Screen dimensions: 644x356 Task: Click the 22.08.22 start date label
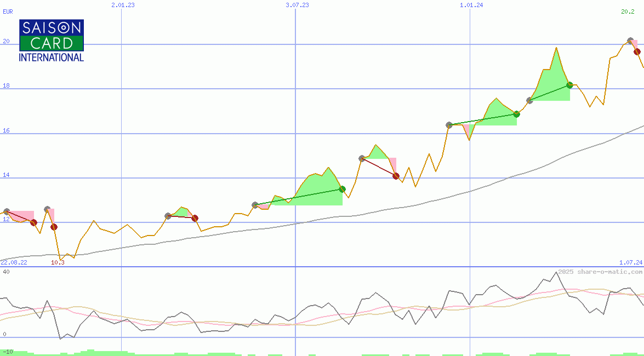coord(14,262)
